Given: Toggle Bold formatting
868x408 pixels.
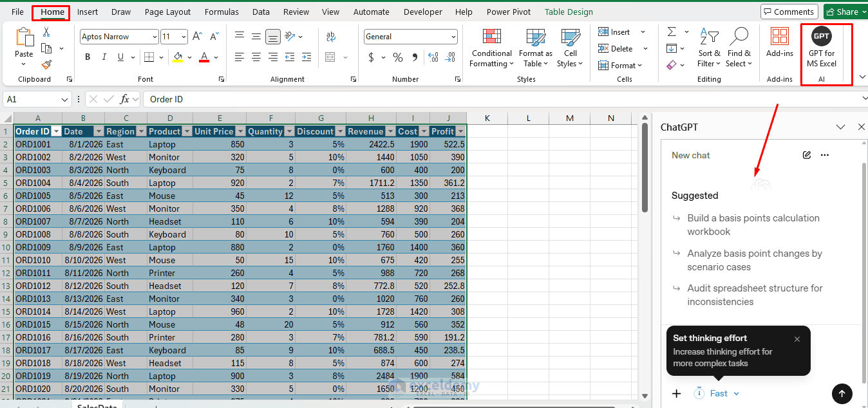Looking at the screenshot, I should click(88, 57).
